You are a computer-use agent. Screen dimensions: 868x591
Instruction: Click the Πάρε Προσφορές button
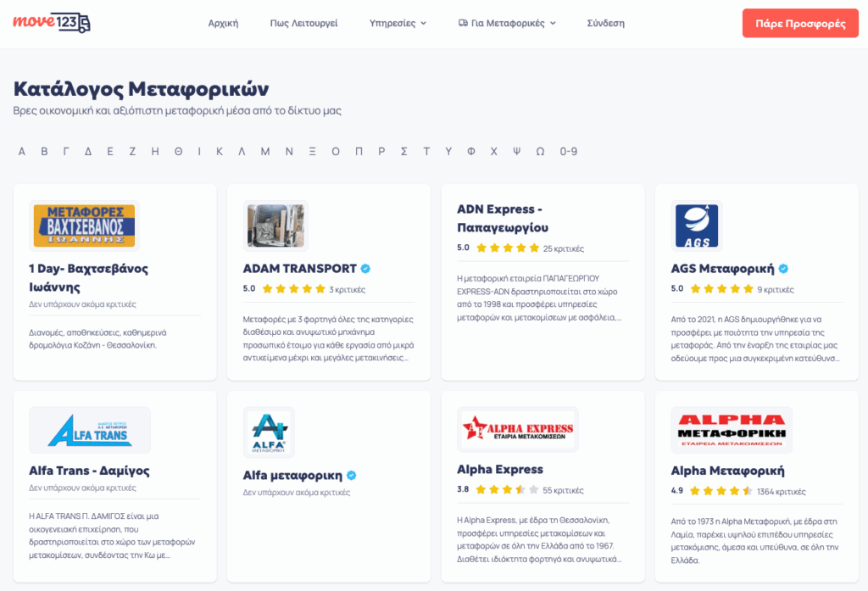pos(800,23)
